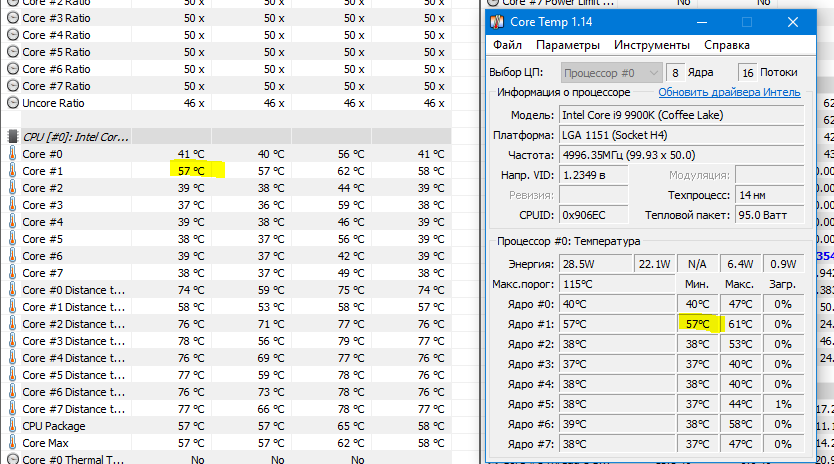Close the Core Temp window
834x464 pixels.
point(793,22)
